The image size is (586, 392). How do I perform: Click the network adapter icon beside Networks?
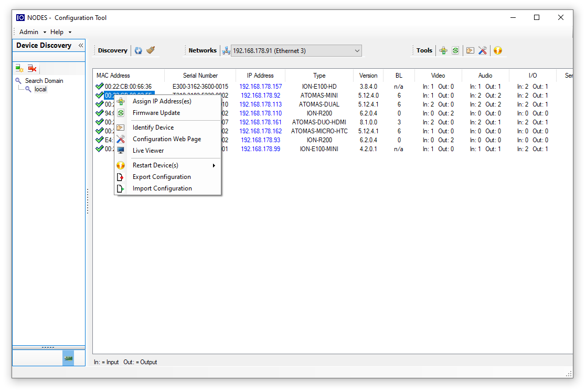point(226,50)
